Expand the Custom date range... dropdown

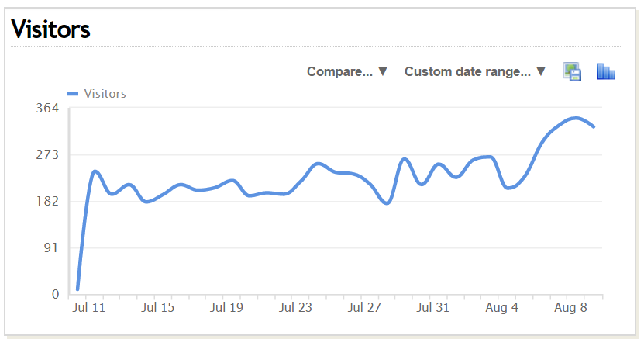click(475, 71)
